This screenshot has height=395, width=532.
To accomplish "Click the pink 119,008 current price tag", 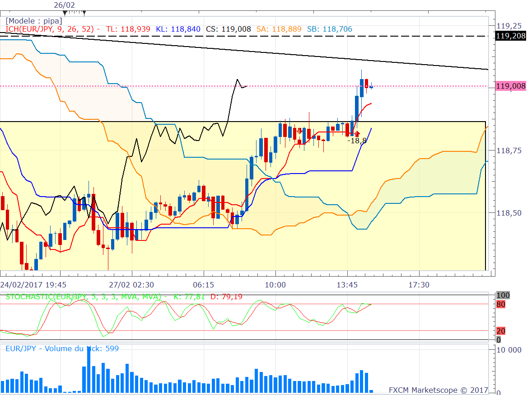I will click(511, 86).
